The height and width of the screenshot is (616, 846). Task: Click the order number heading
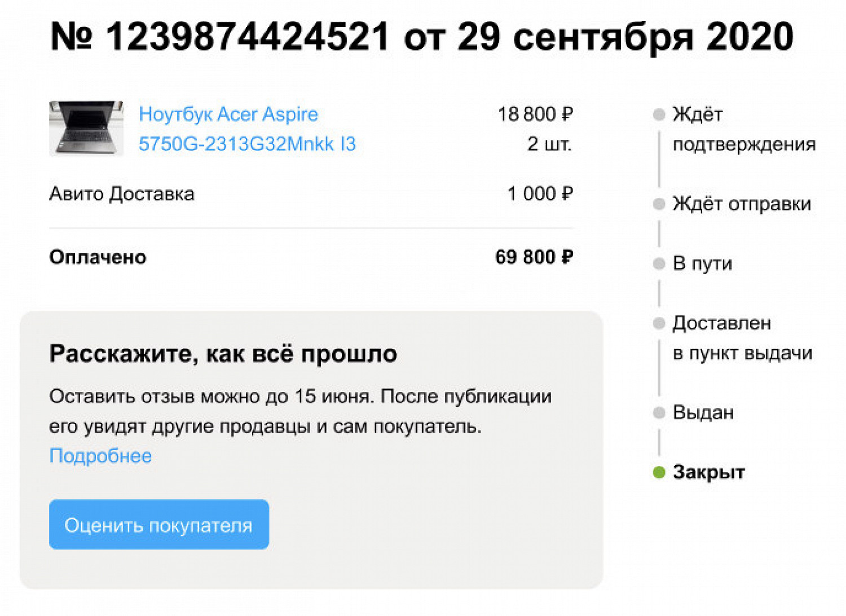pyautogui.click(x=422, y=37)
